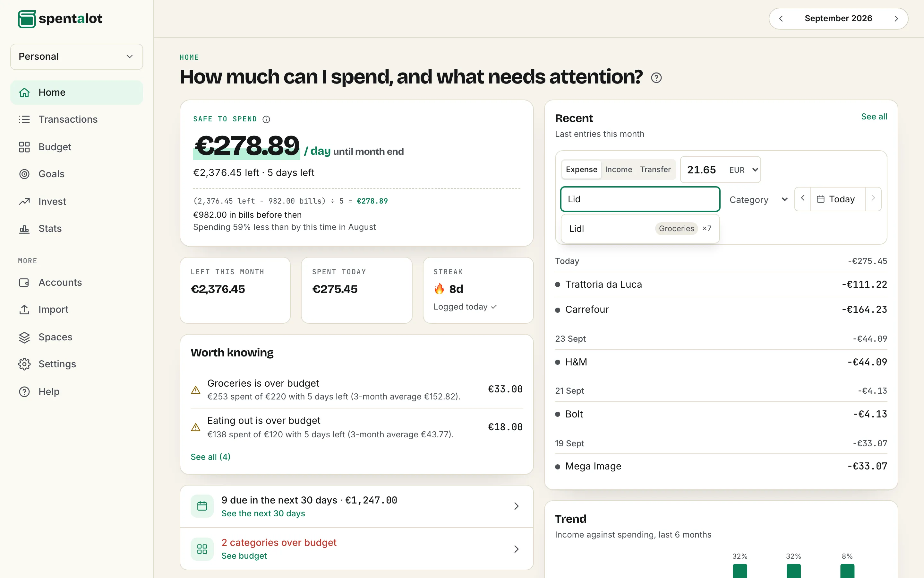
Task: Open the sidebar Help page
Action: (76, 391)
